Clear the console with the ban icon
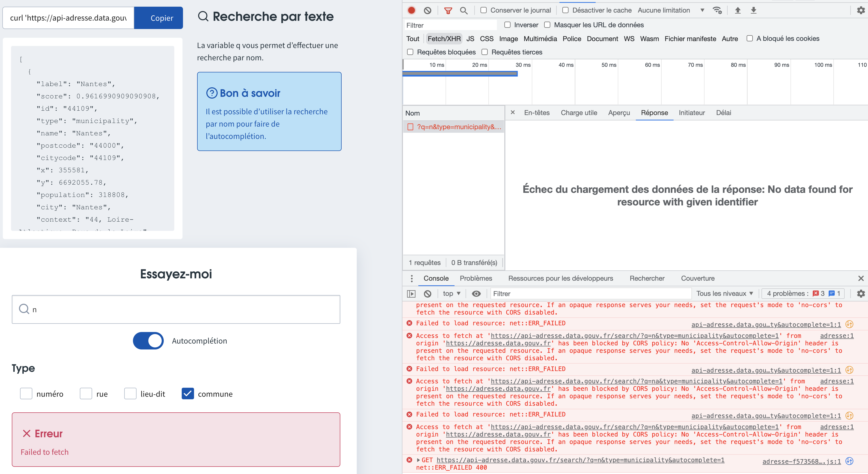The image size is (868, 474). (x=428, y=294)
